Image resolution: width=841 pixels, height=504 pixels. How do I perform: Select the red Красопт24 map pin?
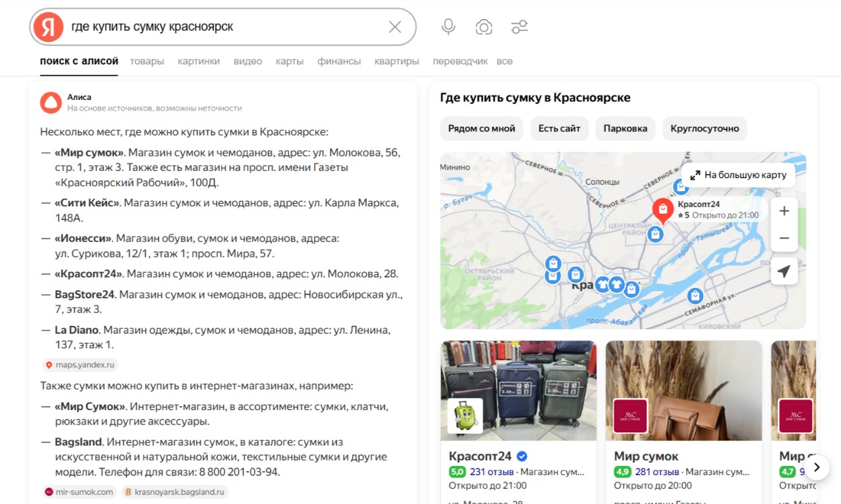663,210
